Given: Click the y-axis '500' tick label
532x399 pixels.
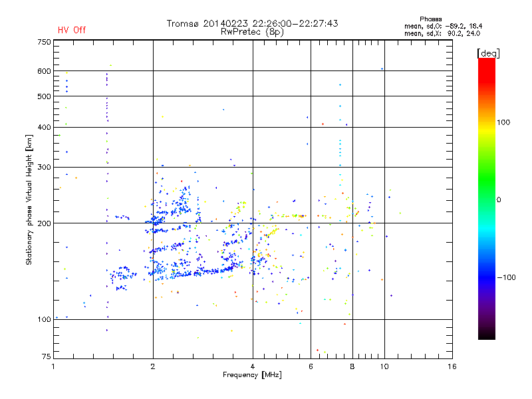Looking at the screenshot, I should 44,96.
